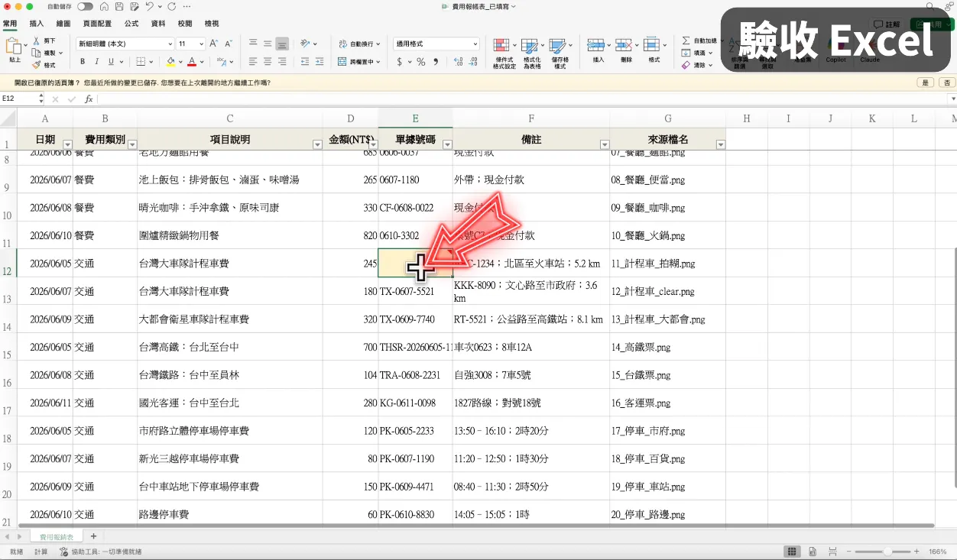Toggle 自動換行 wrap text
The image size is (957, 560).
358,44
